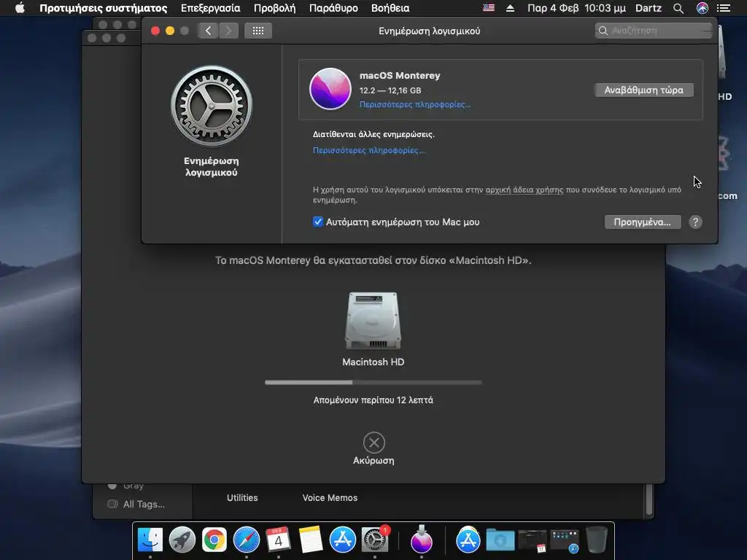The height and width of the screenshot is (560, 747).
Task: Open Calendar from the dock
Action: pyautogui.click(x=278, y=540)
